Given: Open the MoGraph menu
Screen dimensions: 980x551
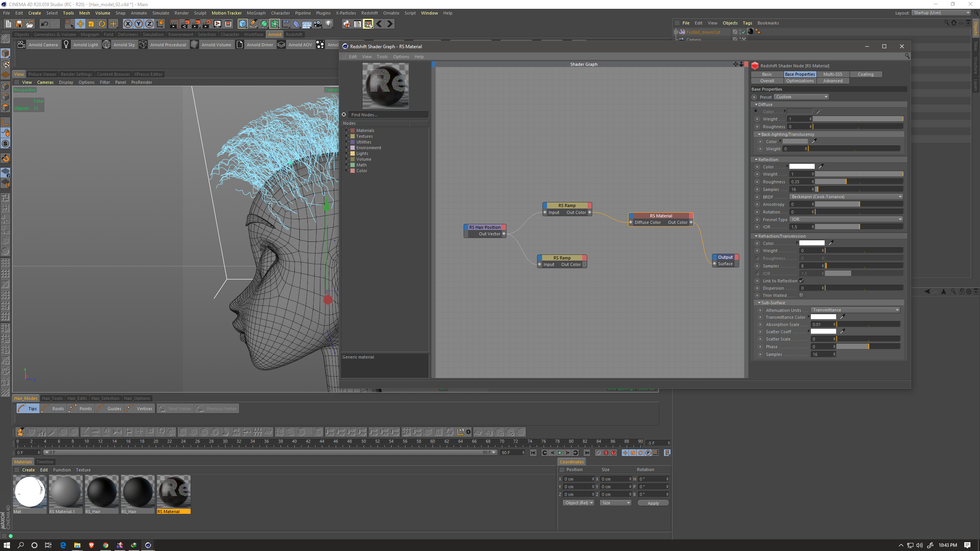Looking at the screenshot, I should coord(256,13).
